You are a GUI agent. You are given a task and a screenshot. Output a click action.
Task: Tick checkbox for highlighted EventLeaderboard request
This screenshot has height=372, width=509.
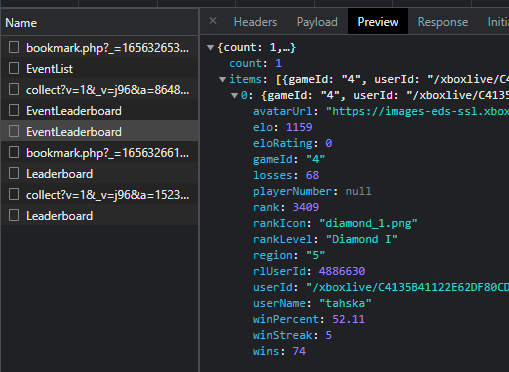pos(14,131)
